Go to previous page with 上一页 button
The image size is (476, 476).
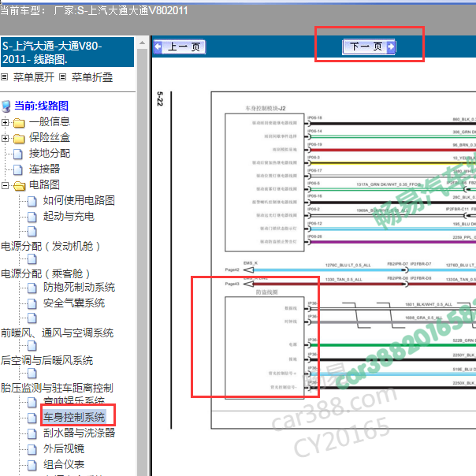(180, 47)
